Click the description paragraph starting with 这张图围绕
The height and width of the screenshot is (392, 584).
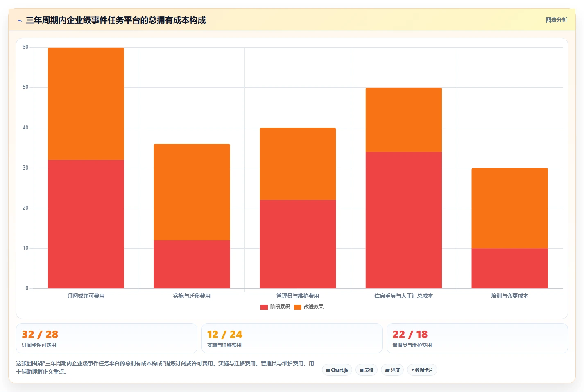[x=165, y=367]
